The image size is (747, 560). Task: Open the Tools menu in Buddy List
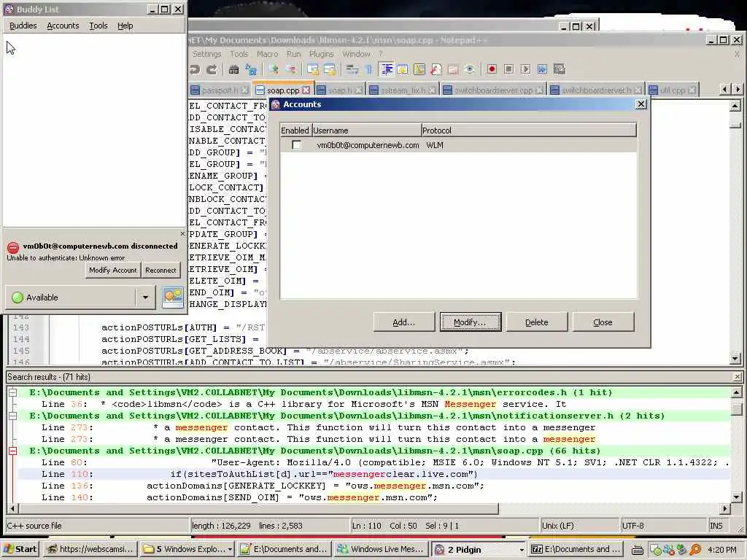(98, 26)
